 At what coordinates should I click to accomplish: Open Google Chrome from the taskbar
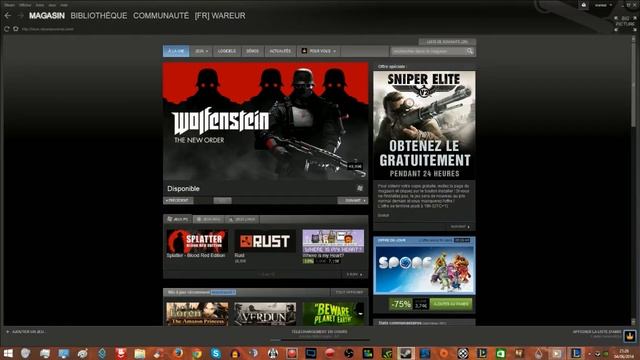(x=197, y=353)
